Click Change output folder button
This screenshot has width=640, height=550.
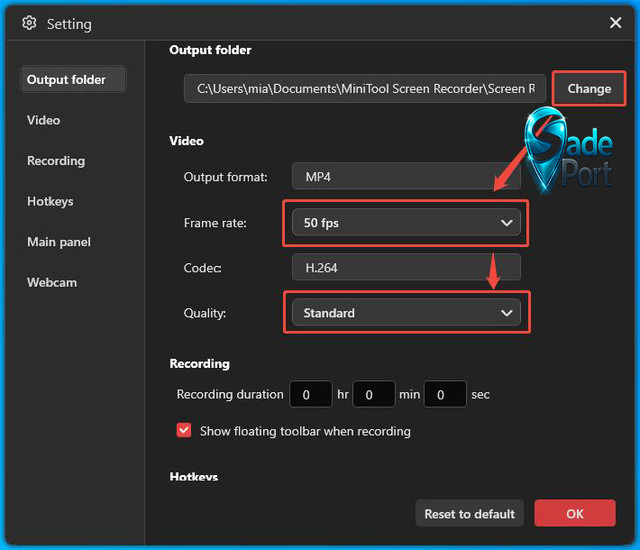(x=589, y=89)
